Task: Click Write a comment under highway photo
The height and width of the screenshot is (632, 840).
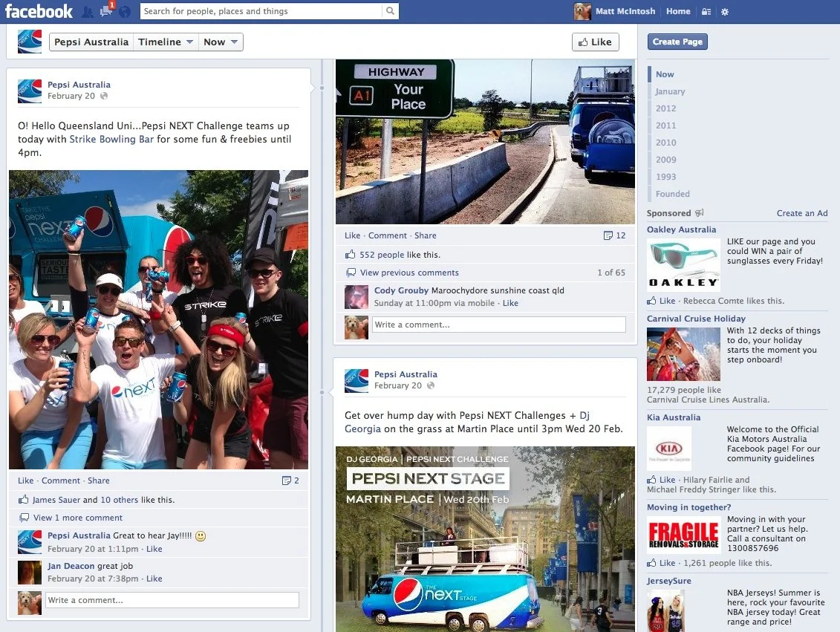Action: tap(499, 325)
